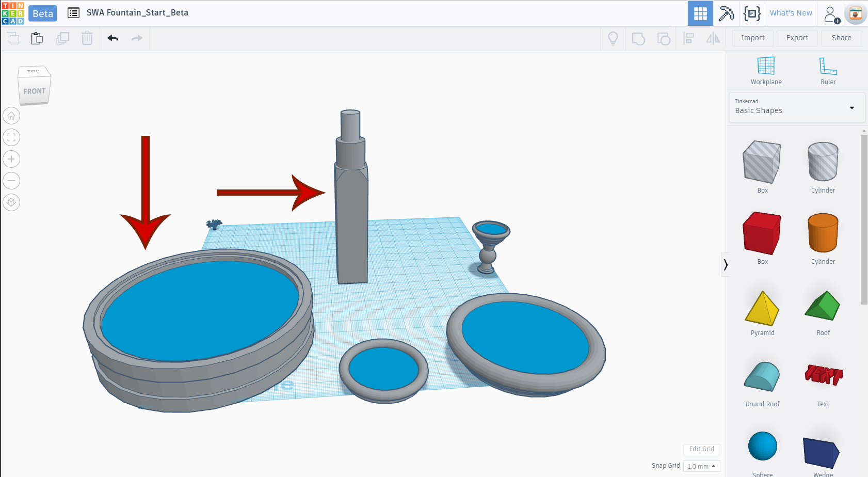The image size is (868, 477).
Task: Invite a collaborator with add-person icon
Action: tap(831, 14)
